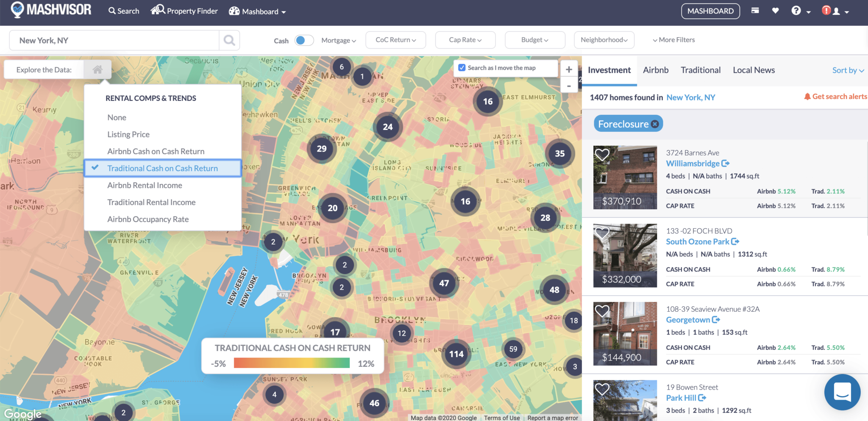Favorite the 3724 Barnes Ave listing heart
This screenshot has width=868, height=421.
[x=603, y=155]
